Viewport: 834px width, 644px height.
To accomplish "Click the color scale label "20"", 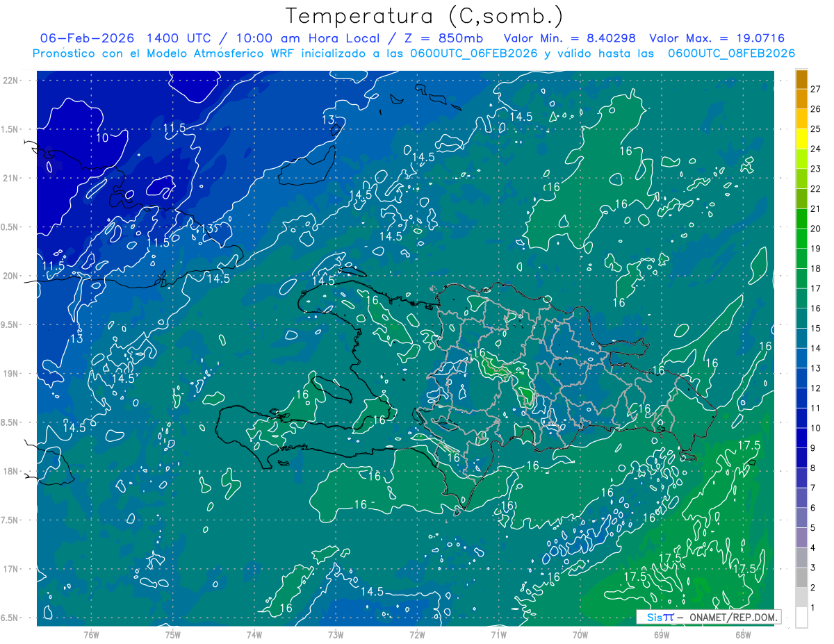I will tap(816, 229).
